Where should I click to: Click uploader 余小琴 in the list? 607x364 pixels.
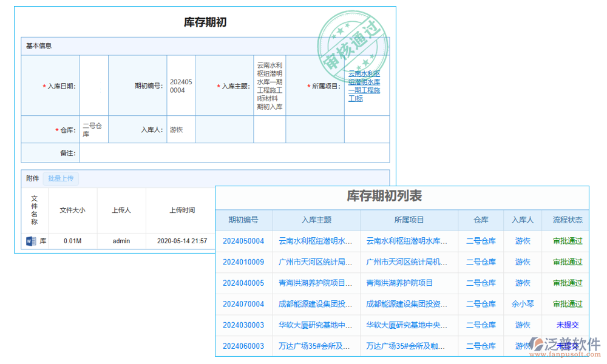pos(522,304)
